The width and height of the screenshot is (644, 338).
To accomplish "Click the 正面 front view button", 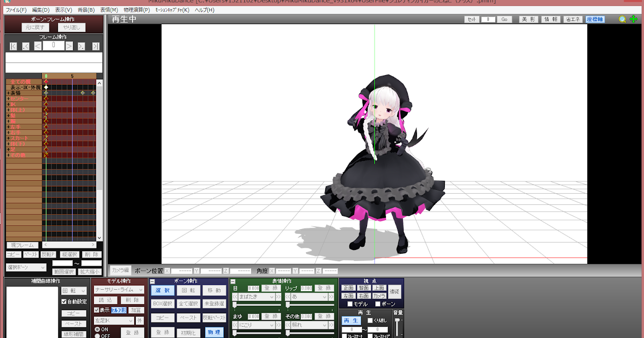I will tap(348, 288).
